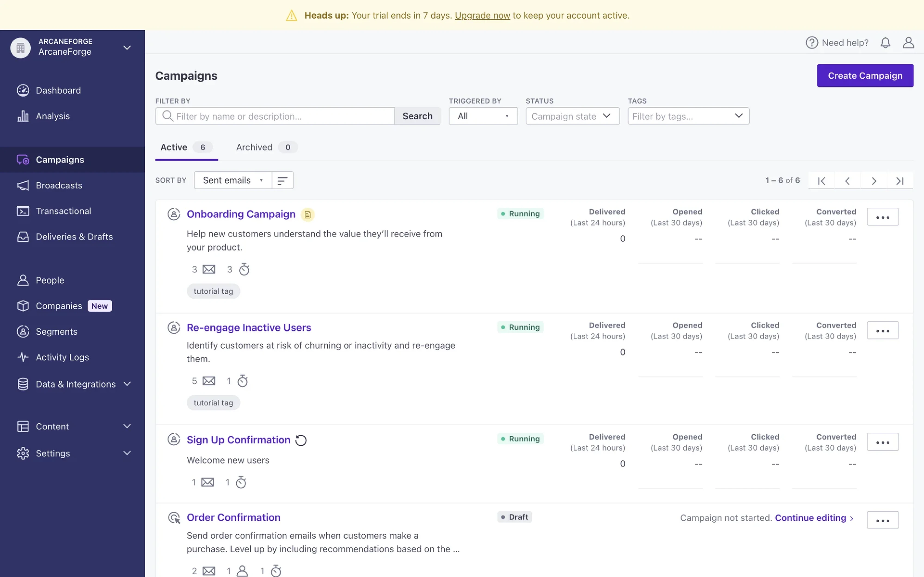Open the Re-engage Inactive Users campaign link
The height and width of the screenshot is (577, 924).
(248, 328)
